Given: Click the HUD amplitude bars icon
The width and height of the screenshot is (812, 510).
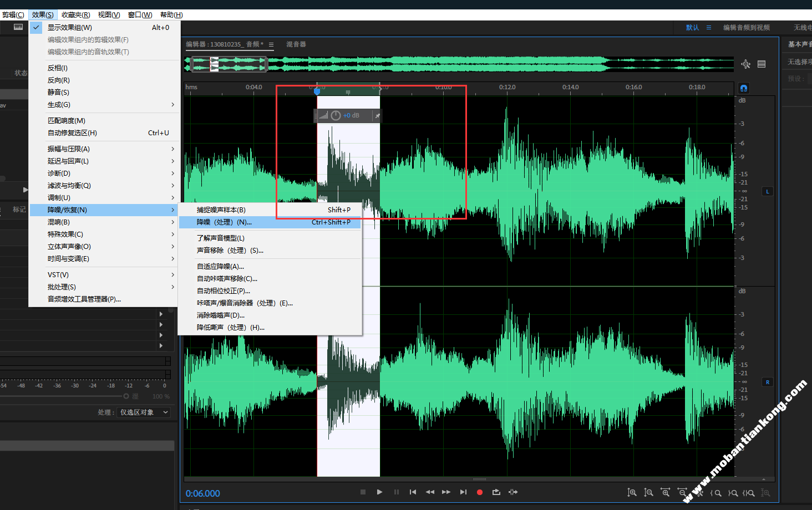Looking at the screenshot, I should tap(323, 115).
